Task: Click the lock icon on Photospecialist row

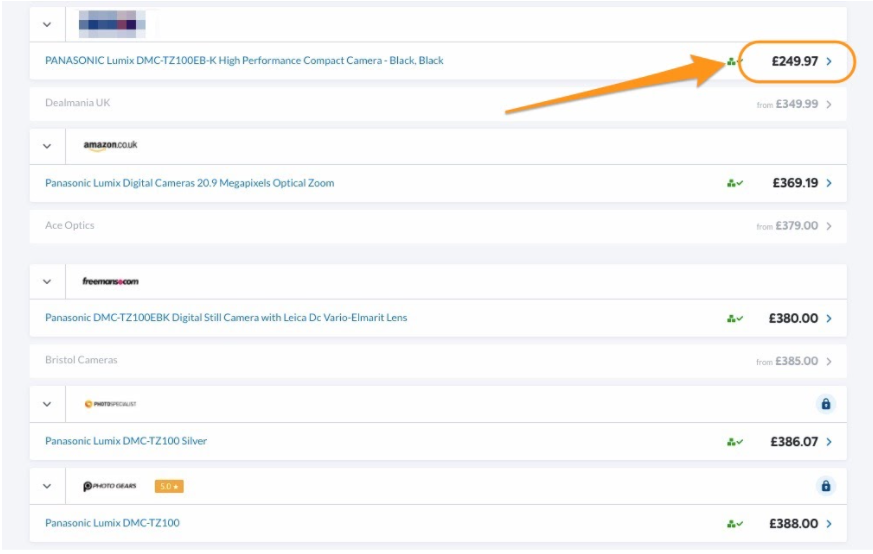Action: pos(826,404)
